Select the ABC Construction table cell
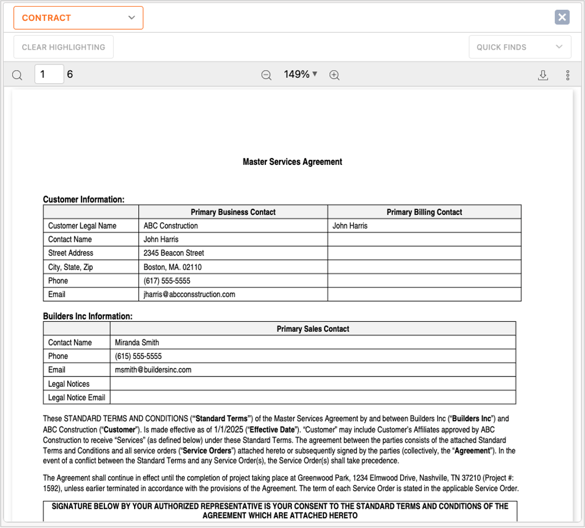 pyautogui.click(x=233, y=226)
